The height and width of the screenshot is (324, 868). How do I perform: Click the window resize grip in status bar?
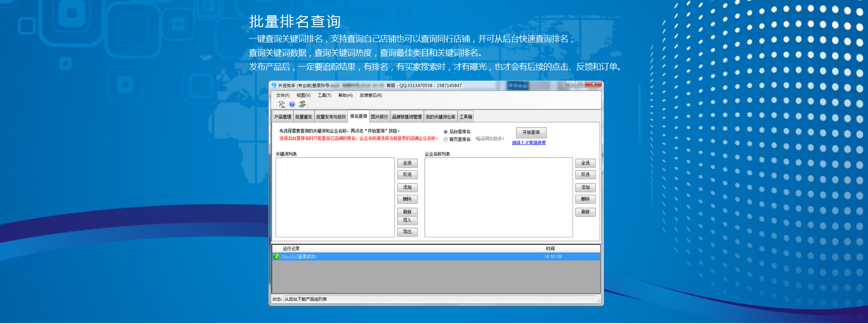(x=598, y=300)
